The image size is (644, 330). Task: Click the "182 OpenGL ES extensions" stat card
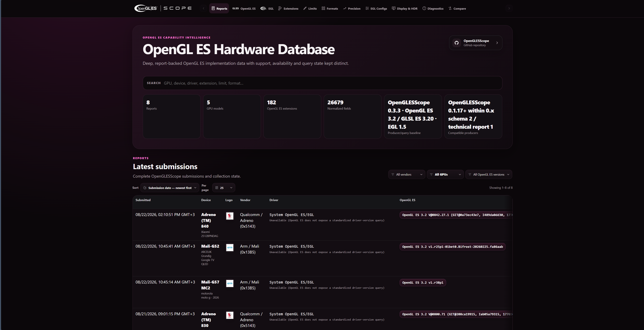click(x=292, y=117)
